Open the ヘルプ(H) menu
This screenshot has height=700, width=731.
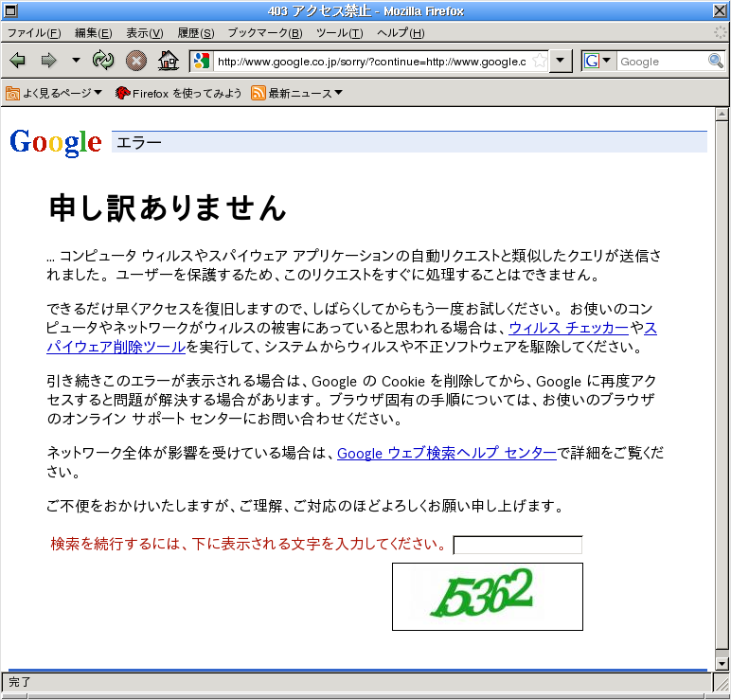pos(401,32)
